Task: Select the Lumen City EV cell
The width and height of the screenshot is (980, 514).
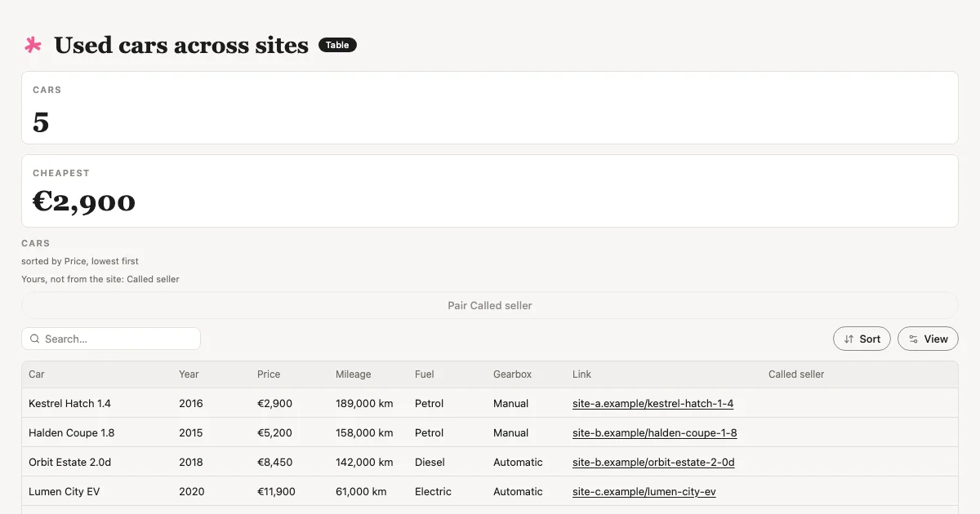Action: click(64, 491)
